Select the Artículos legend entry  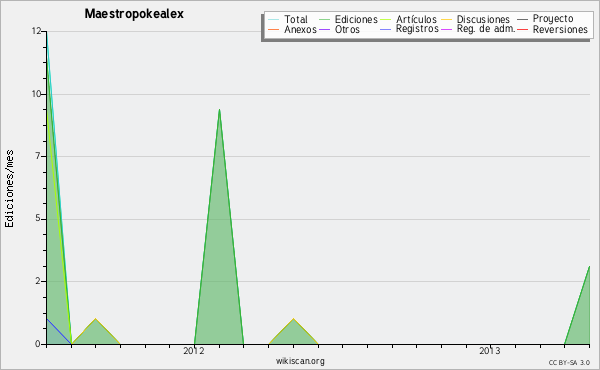(x=416, y=19)
